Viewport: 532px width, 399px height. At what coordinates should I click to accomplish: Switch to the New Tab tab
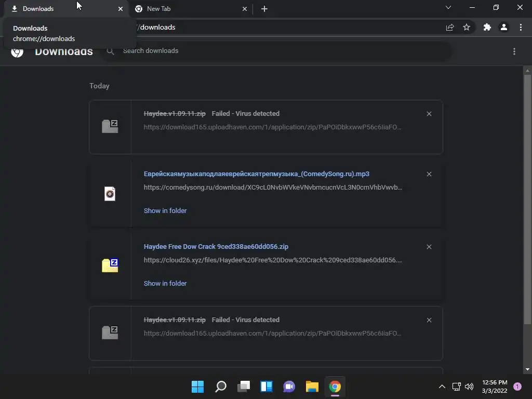pyautogui.click(x=192, y=9)
